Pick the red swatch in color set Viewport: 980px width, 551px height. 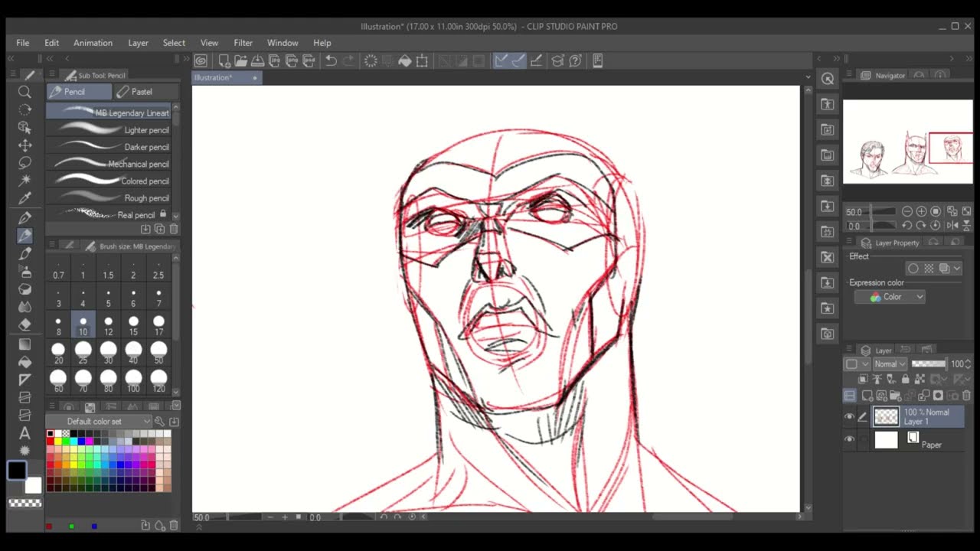pyautogui.click(x=51, y=442)
